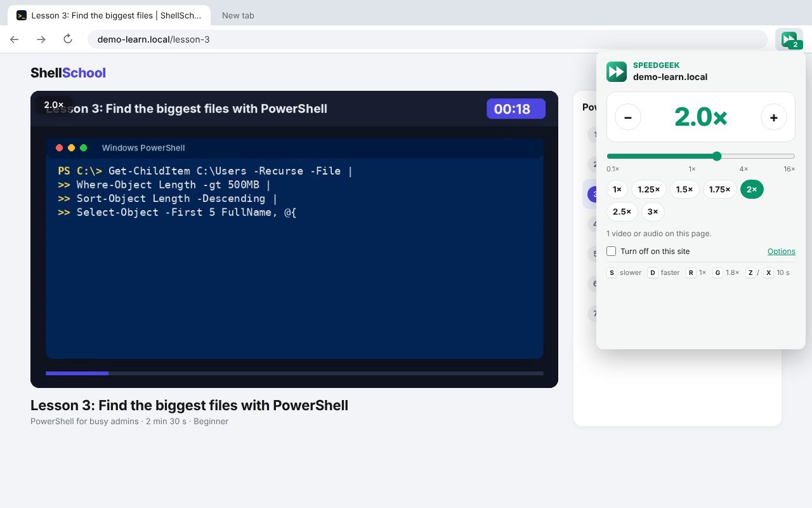The image size is (812, 508).
Task: Click the 16× label at the slider end
Action: [x=789, y=169]
